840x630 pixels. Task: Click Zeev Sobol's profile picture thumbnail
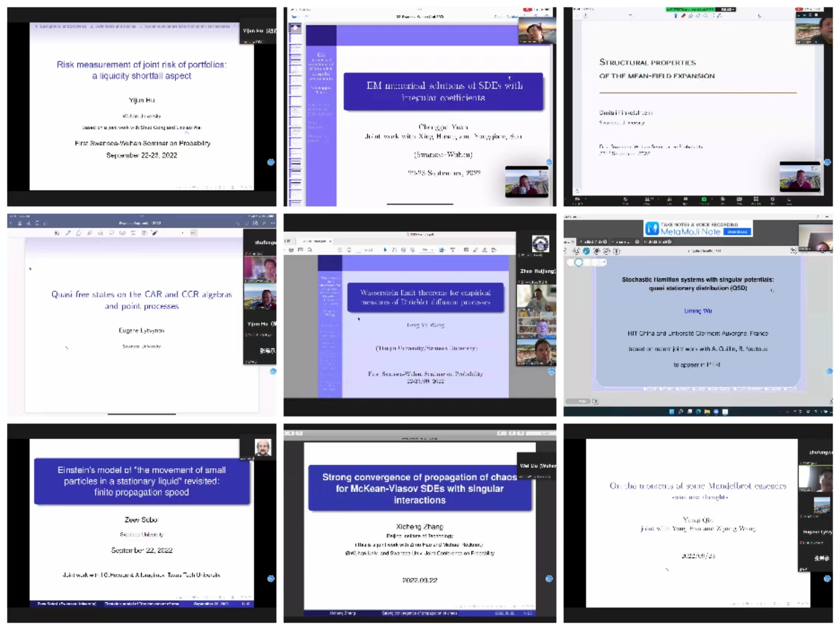[x=263, y=447]
